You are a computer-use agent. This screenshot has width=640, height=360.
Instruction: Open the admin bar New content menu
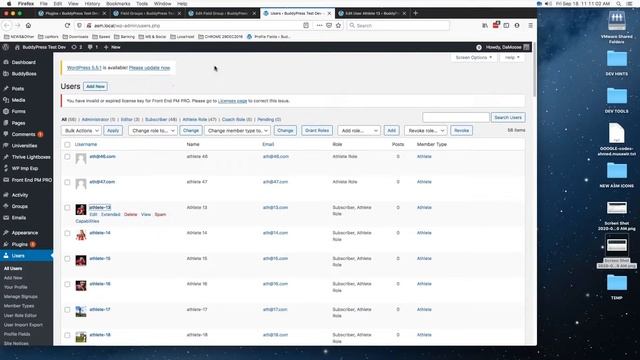tap(112, 47)
